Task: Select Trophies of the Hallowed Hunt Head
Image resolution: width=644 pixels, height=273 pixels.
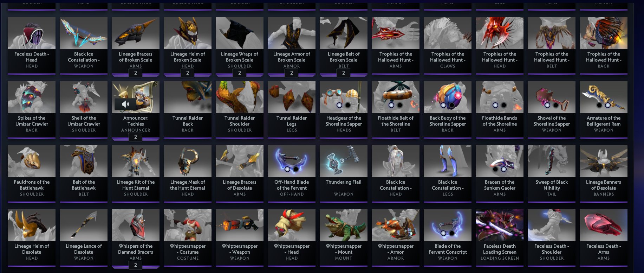Action: 500,45
